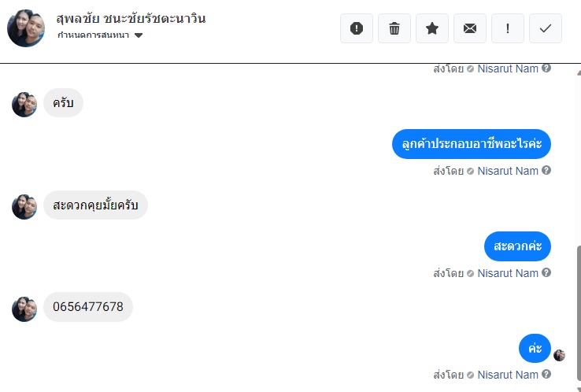This screenshot has height=392, width=581.
Task: Click the Nisarut Nam link under the bottom message
Action: pos(508,375)
